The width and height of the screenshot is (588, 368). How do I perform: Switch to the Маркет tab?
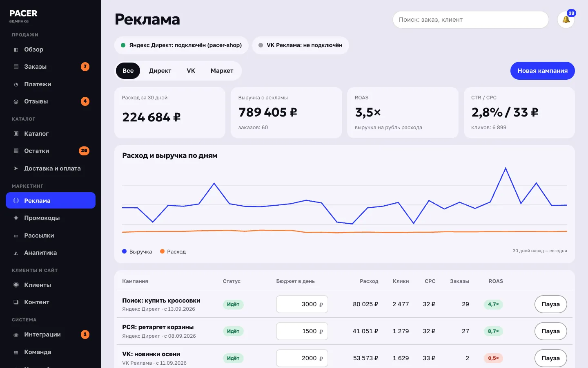[x=222, y=71]
